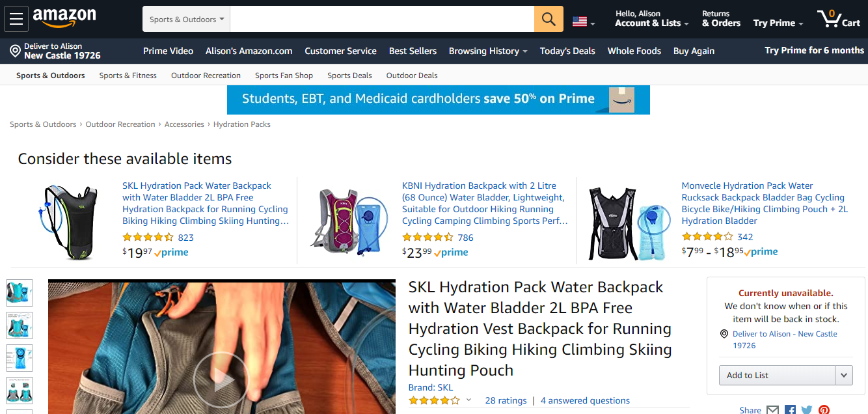
Task: Open the 4 answered questions link
Action: pyautogui.click(x=585, y=400)
